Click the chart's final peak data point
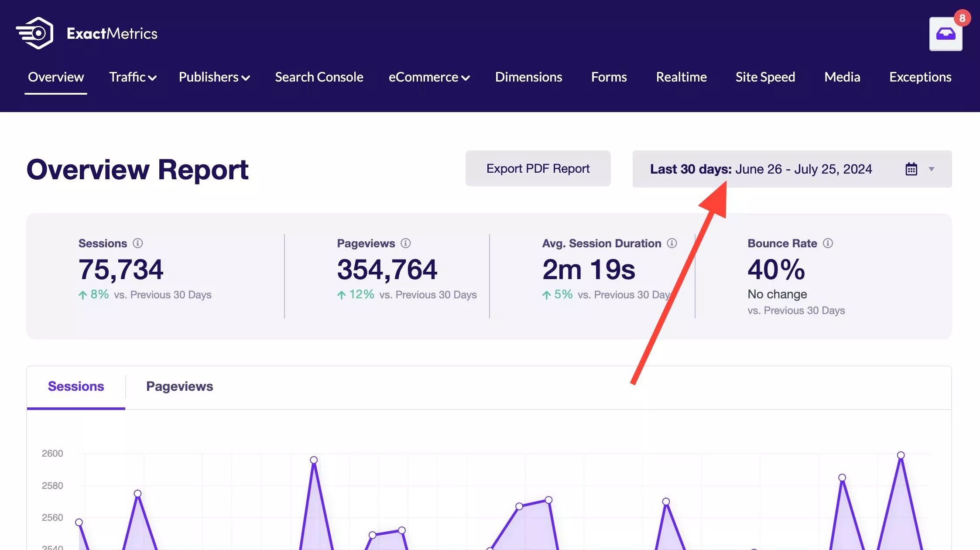Viewport: 980px width, 550px height. [x=901, y=455]
